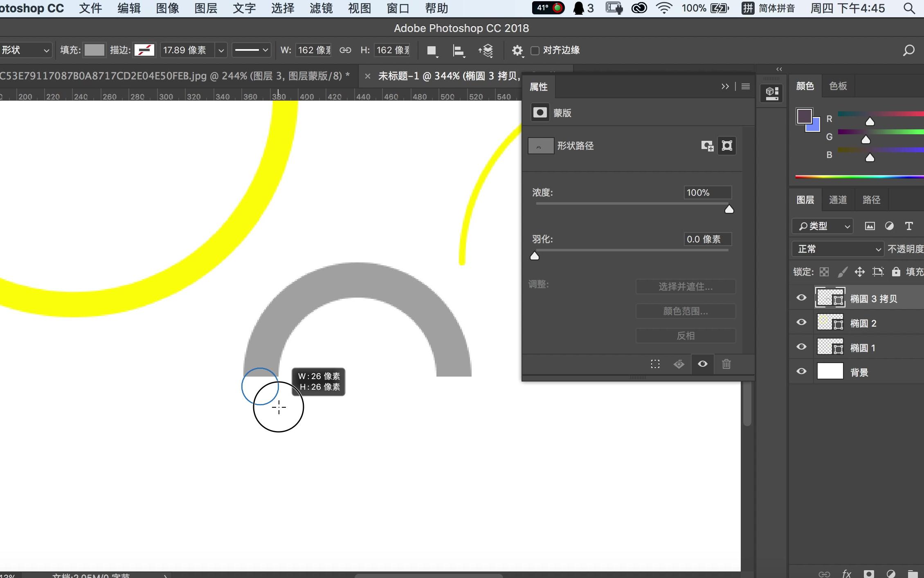Open the 形状 tool mode dropdown
Viewport: 924px width, 578px height.
[25, 50]
